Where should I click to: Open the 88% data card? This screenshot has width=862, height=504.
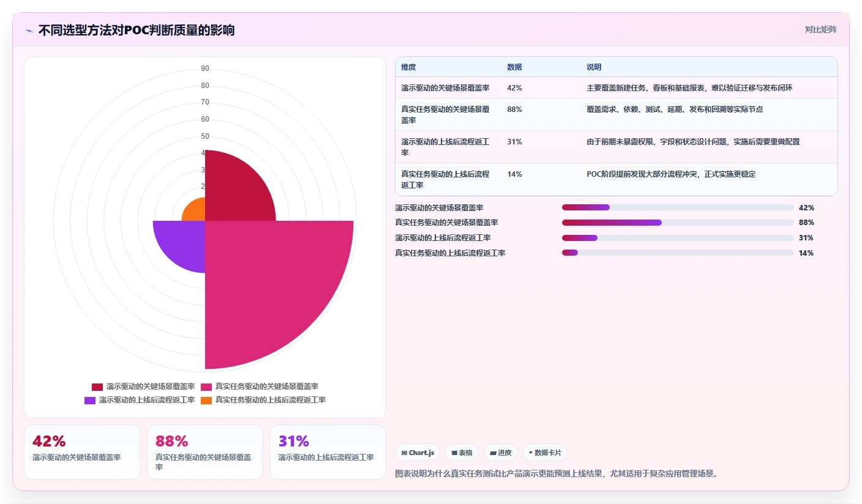[x=205, y=452]
